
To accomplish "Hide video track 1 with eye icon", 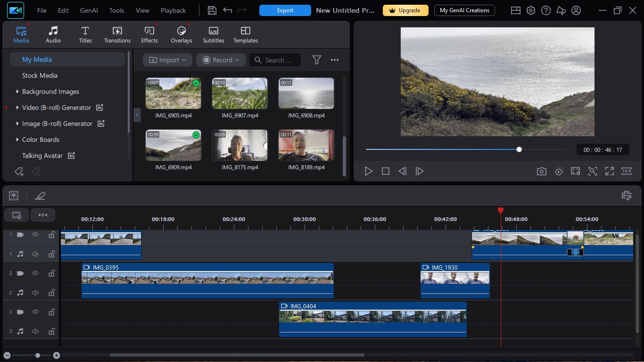I will pyautogui.click(x=35, y=235).
